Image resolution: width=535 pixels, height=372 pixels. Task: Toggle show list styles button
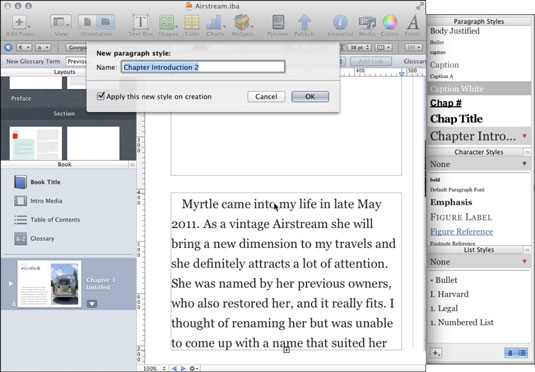[x=522, y=353]
